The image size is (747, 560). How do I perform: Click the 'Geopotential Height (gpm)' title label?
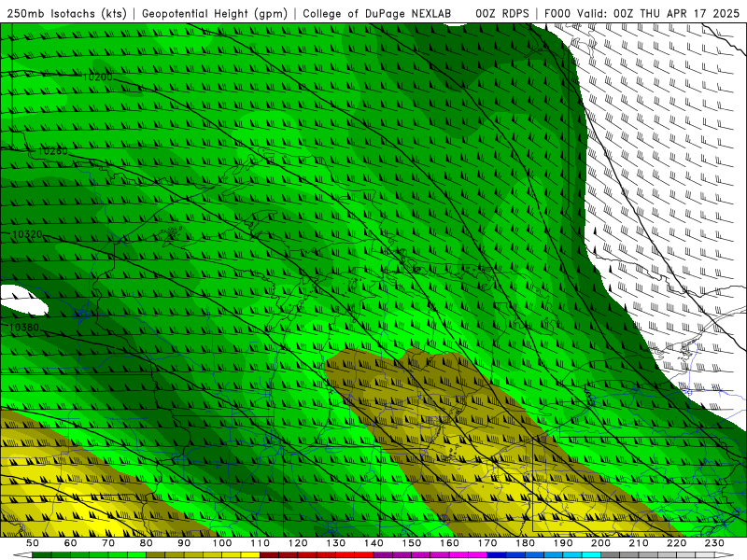(x=215, y=13)
